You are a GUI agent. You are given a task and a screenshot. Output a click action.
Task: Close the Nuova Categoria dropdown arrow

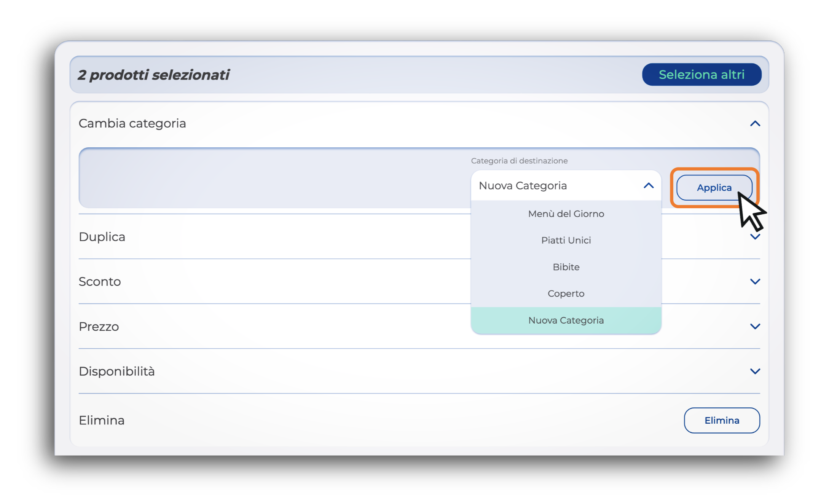pyautogui.click(x=649, y=186)
